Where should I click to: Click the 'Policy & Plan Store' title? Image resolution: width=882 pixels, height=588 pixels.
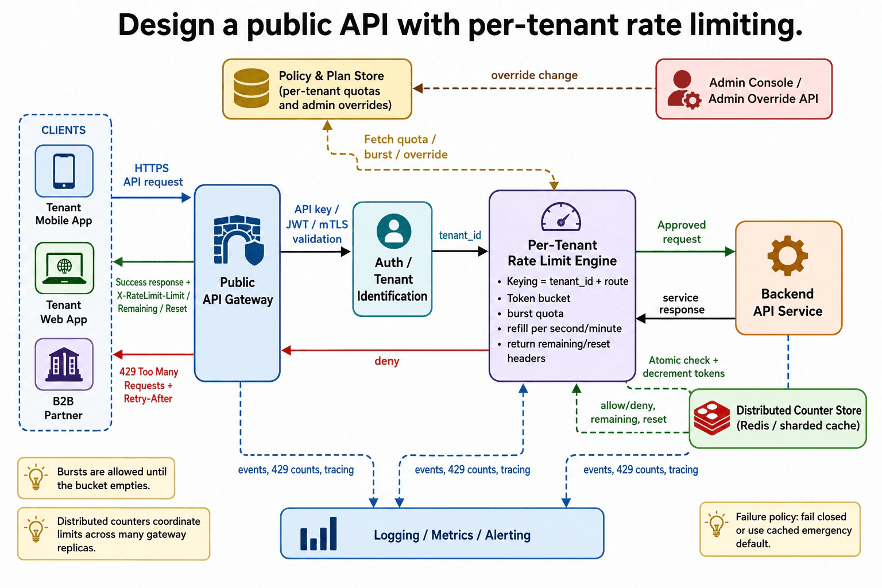pyautogui.click(x=331, y=76)
